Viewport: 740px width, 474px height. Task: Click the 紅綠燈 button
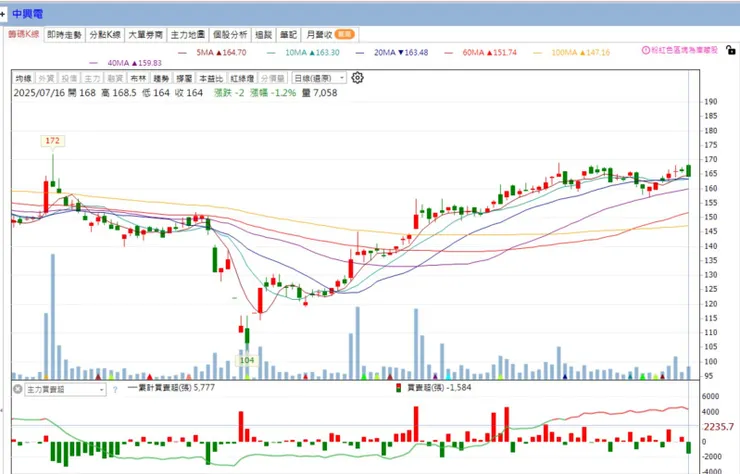click(243, 78)
